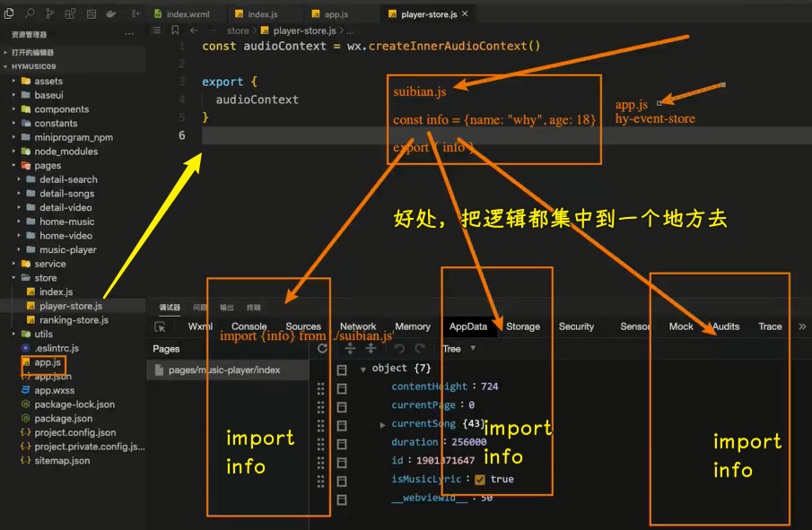Click the square menu icon beside object {7}
The image size is (812, 530).
342,369
